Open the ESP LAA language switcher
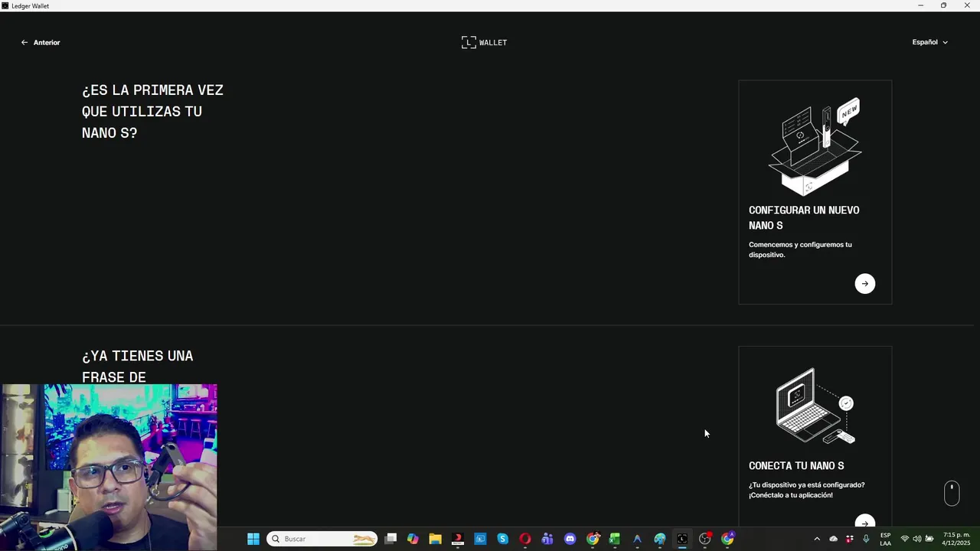 (885, 539)
